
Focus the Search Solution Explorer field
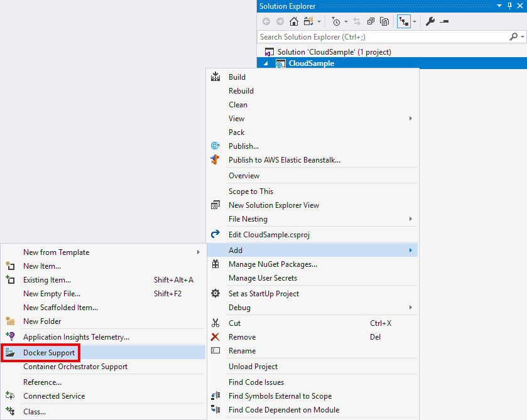[x=383, y=37]
